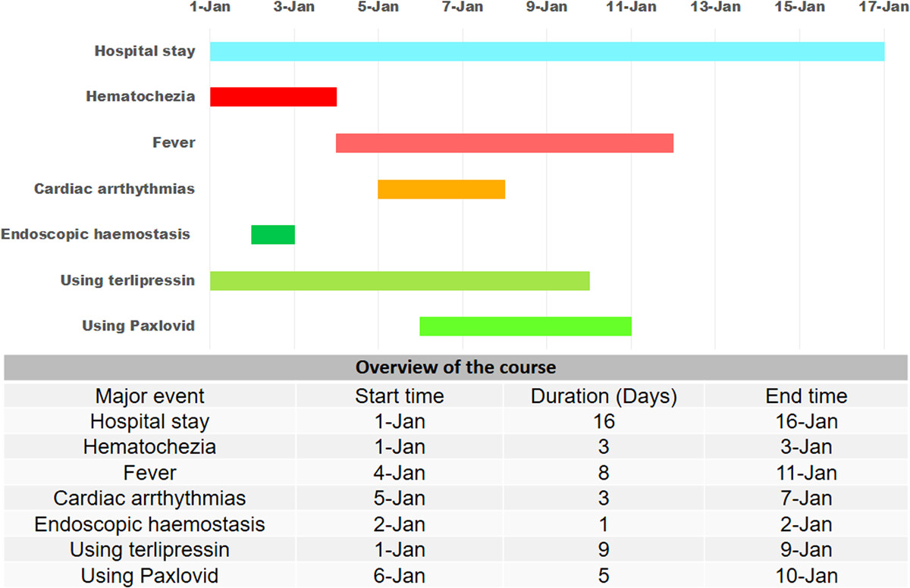
Task: Click Hospital stay's start time 1-Jan cell
Action: point(400,422)
